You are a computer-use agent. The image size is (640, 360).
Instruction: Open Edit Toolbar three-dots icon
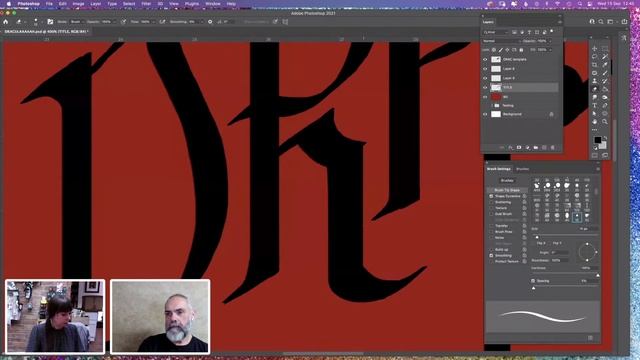coord(595,130)
